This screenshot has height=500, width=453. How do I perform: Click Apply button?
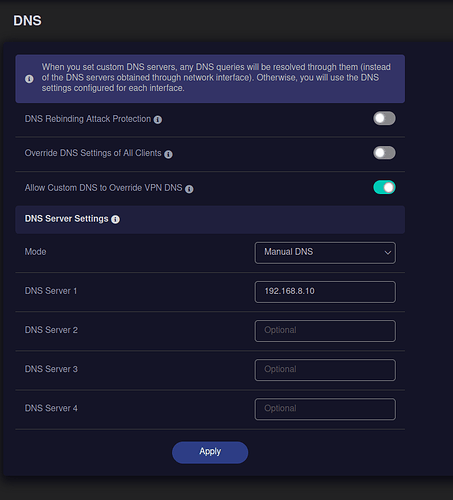click(x=210, y=452)
